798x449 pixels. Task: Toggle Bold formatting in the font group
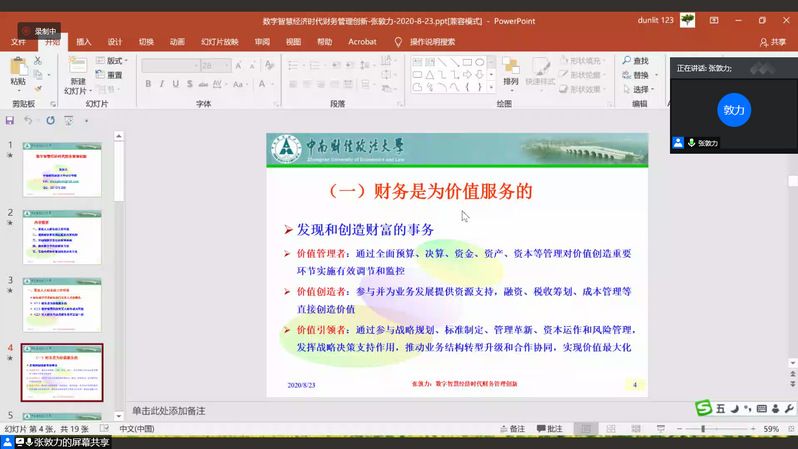(147, 85)
